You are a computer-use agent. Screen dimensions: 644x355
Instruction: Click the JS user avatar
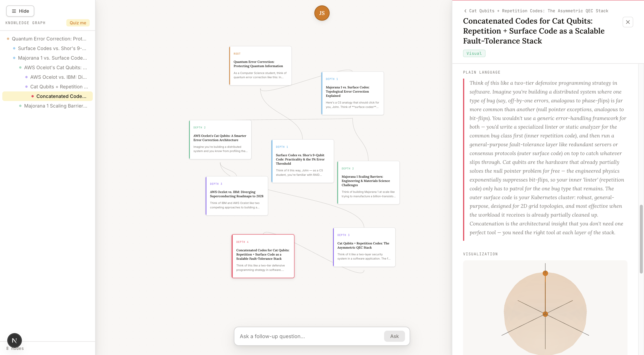[x=322, y=13]
